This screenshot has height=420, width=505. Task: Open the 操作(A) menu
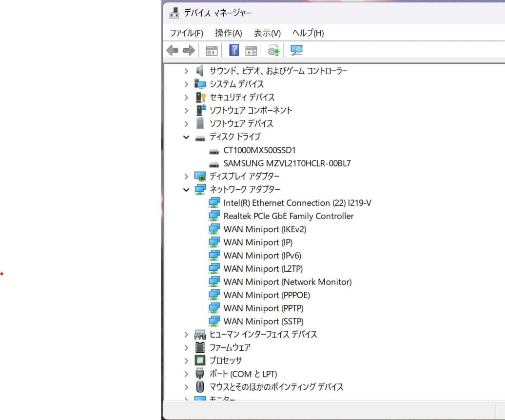228,33
